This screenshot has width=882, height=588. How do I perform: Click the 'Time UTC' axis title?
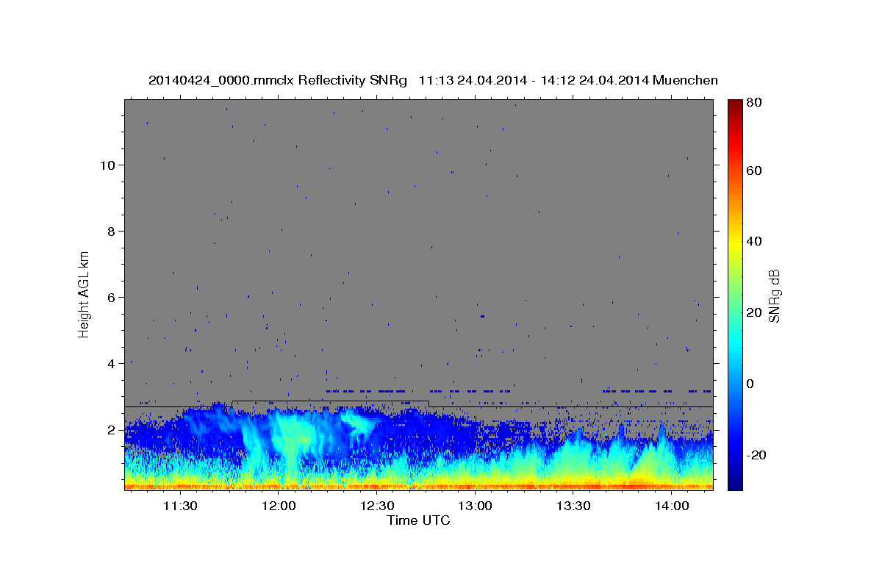pos(418,521)
